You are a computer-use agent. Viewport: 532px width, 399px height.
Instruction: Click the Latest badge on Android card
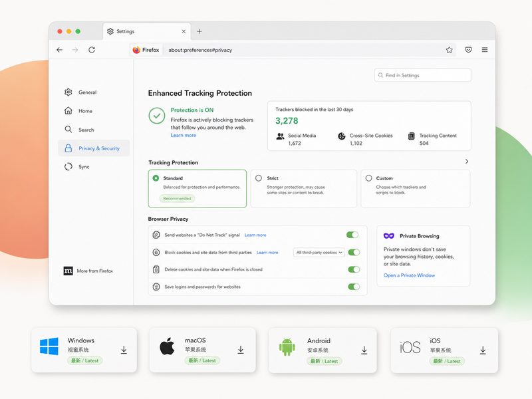point(325,361)
